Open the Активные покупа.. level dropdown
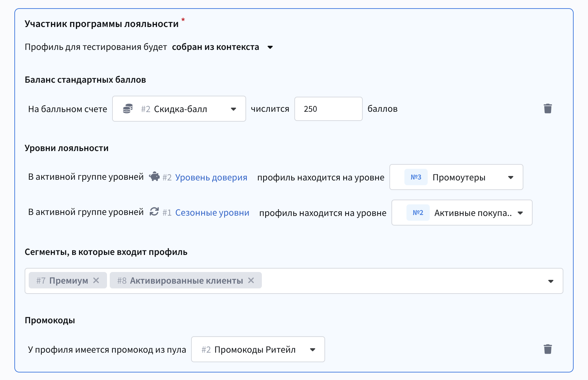 point(520,213)
